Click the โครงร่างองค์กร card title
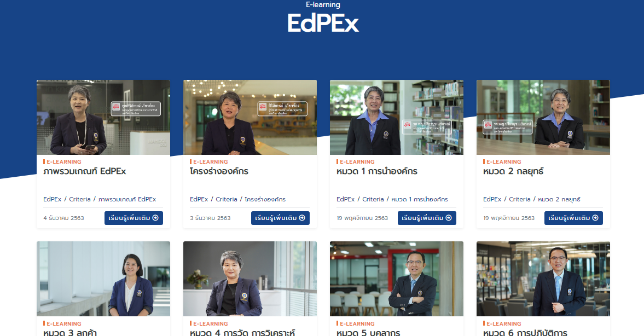The height and width of the screenshot is (336, 644). (x=219, y=171)
